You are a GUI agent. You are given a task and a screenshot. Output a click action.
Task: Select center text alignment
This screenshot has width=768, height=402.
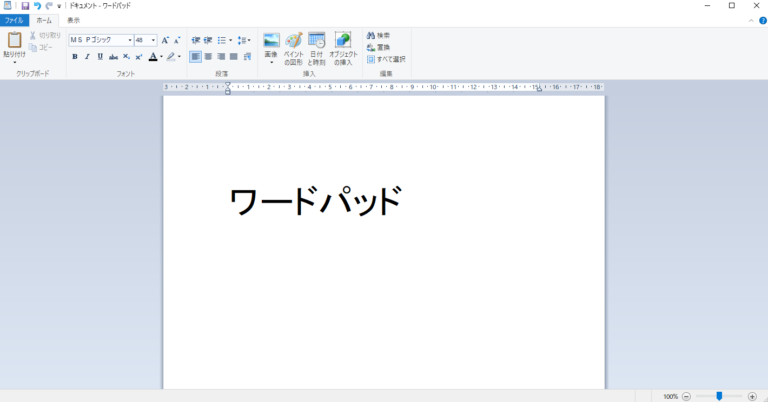tap(208, 57)
